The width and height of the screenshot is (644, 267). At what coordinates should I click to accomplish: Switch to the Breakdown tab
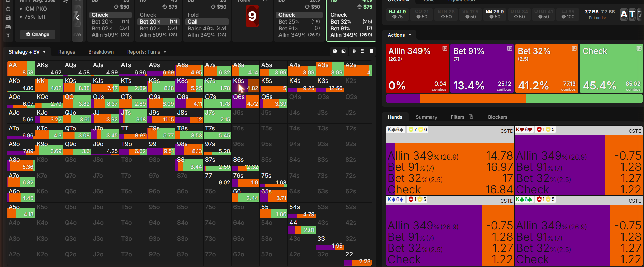[x=101, y=52]
